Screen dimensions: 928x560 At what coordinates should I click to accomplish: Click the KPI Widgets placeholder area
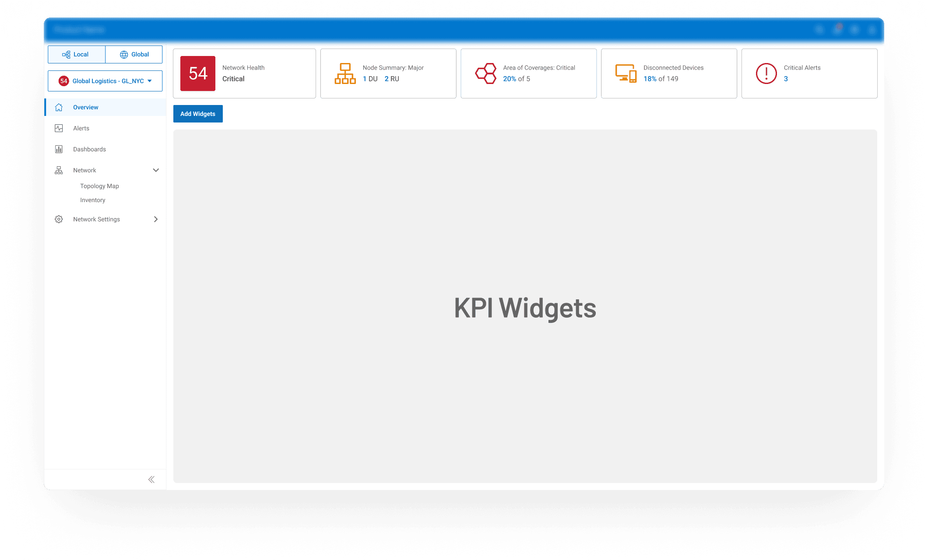point(525,306)
